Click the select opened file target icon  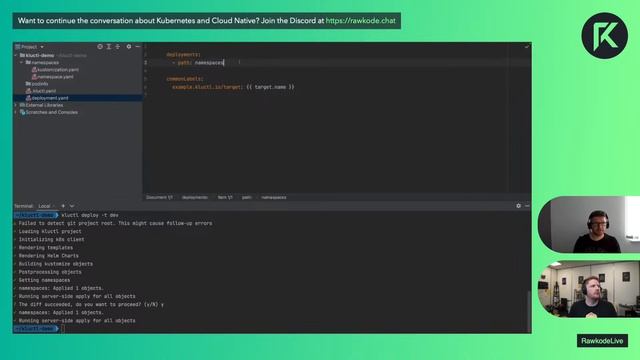pos(100,47)
